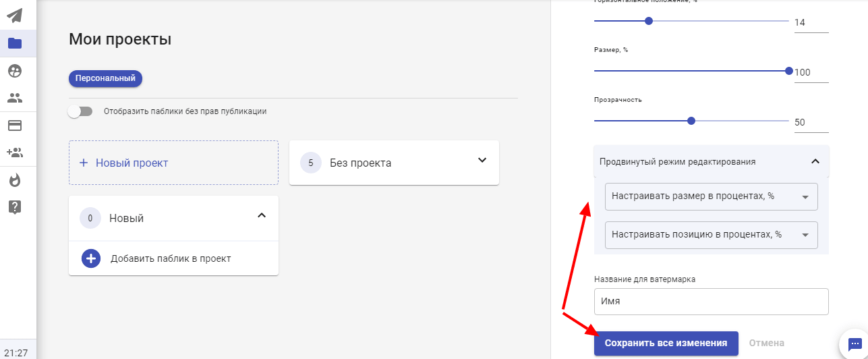Open the 'Настраивать позицию в процентах' dropdown

click(x=712, y=235)
